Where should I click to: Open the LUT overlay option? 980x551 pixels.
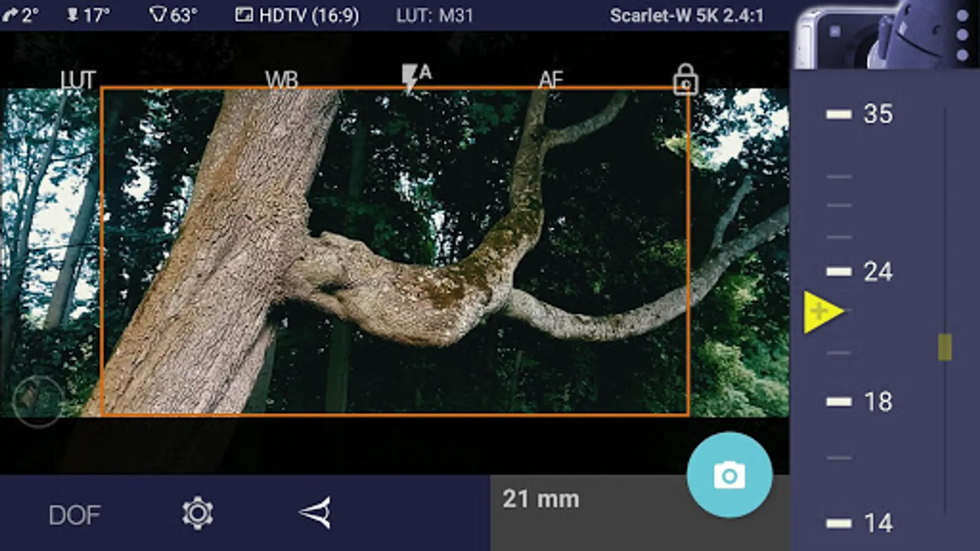(78, 80)
